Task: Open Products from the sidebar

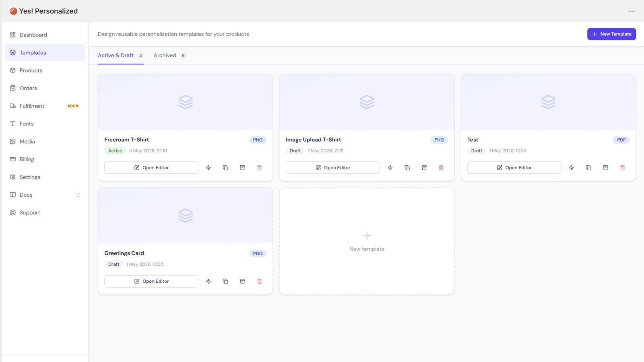Action: point(45,70)
